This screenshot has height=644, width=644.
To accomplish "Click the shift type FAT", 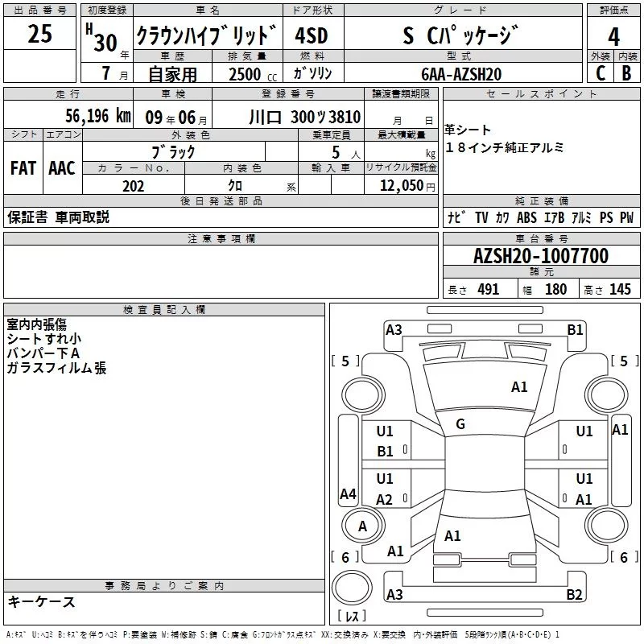I will tap(23, 168).
